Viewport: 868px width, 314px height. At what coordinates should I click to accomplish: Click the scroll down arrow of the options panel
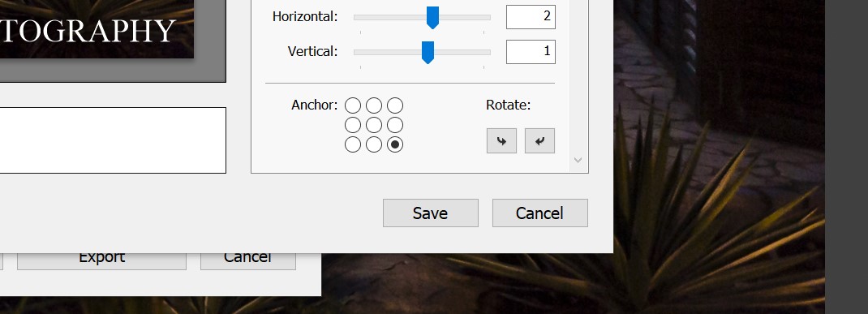pos(578,160)
